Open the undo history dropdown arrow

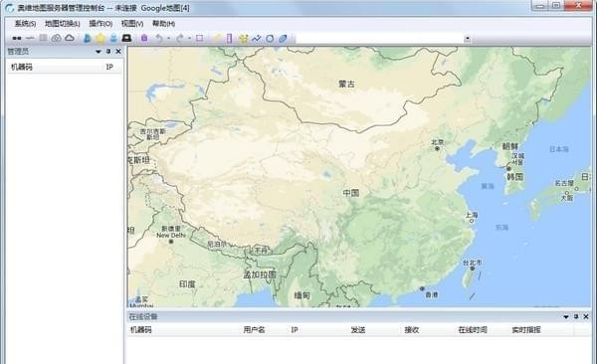coord(169,39)
